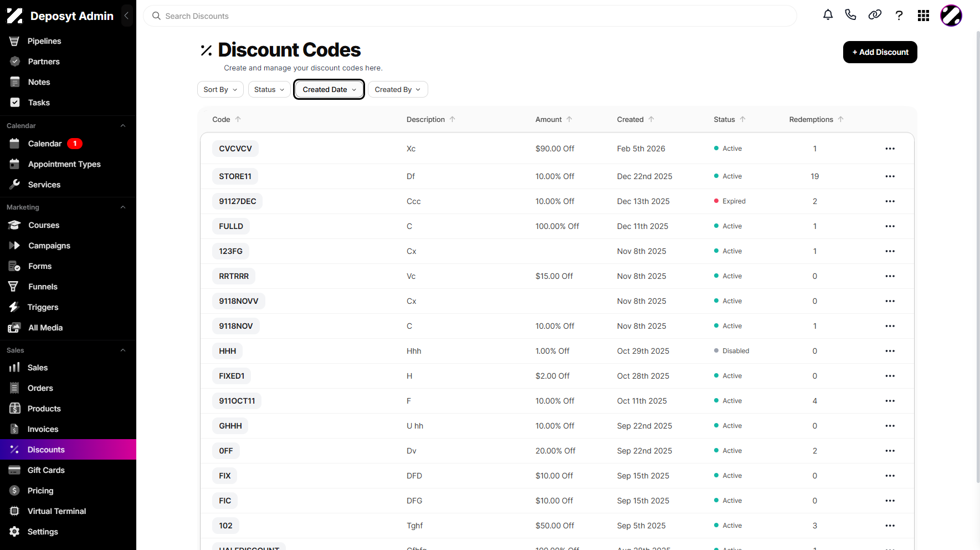The image size is (980, 550).
Task: Click the FULLD code badge
Action: point(231,226)
